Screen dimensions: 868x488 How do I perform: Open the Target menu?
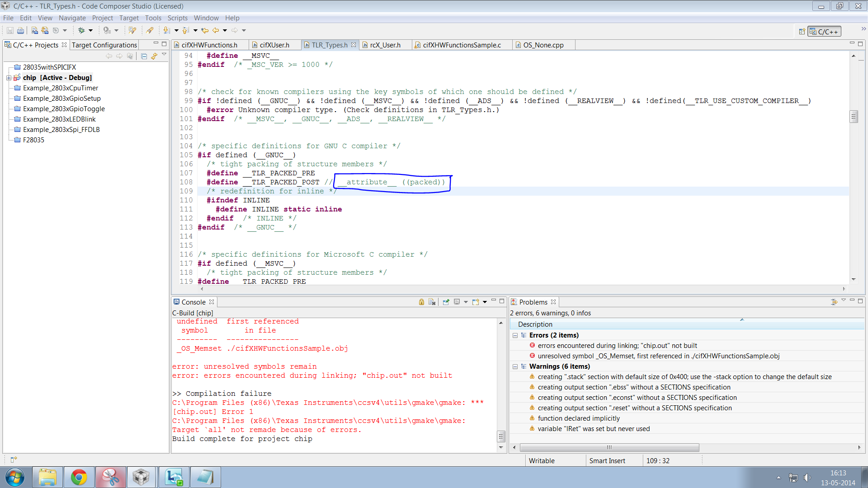[x=129, y=18]
